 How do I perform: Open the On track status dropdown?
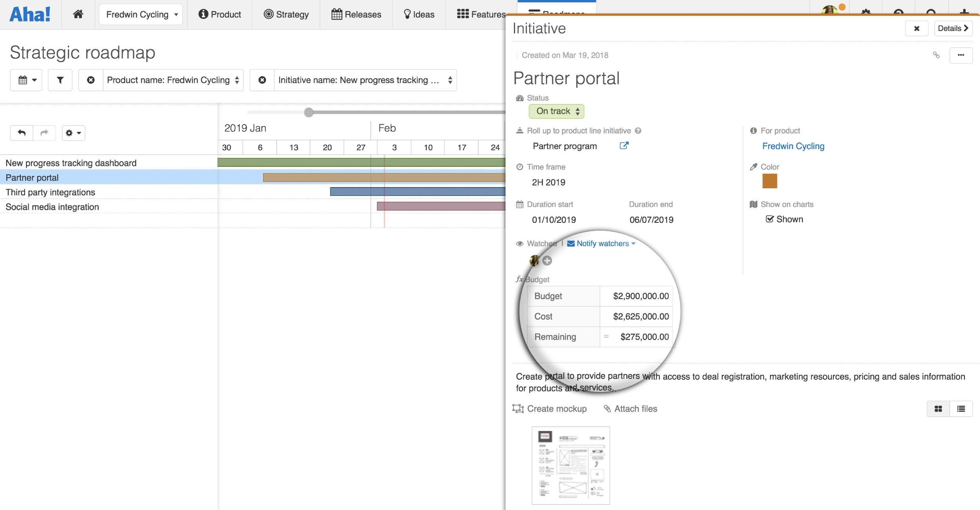point(557,111)
